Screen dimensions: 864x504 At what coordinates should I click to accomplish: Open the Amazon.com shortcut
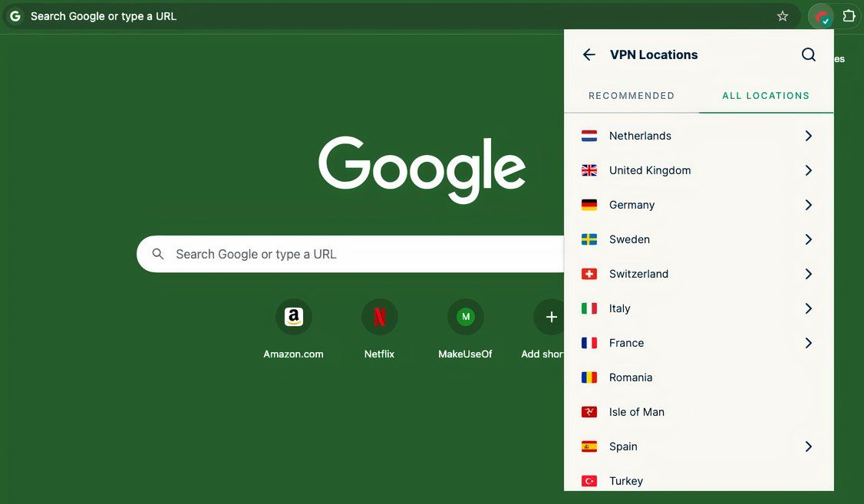pos(294,316)
